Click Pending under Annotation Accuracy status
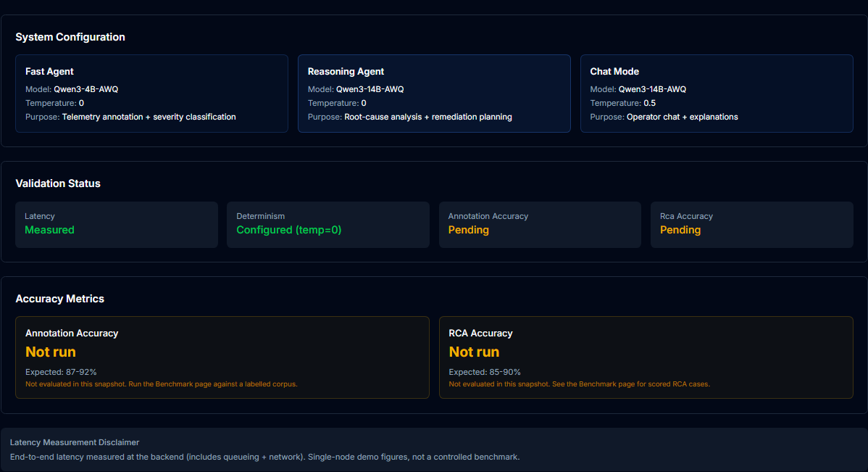This screenshot has height=472, width=868. (x=468, y=230)
